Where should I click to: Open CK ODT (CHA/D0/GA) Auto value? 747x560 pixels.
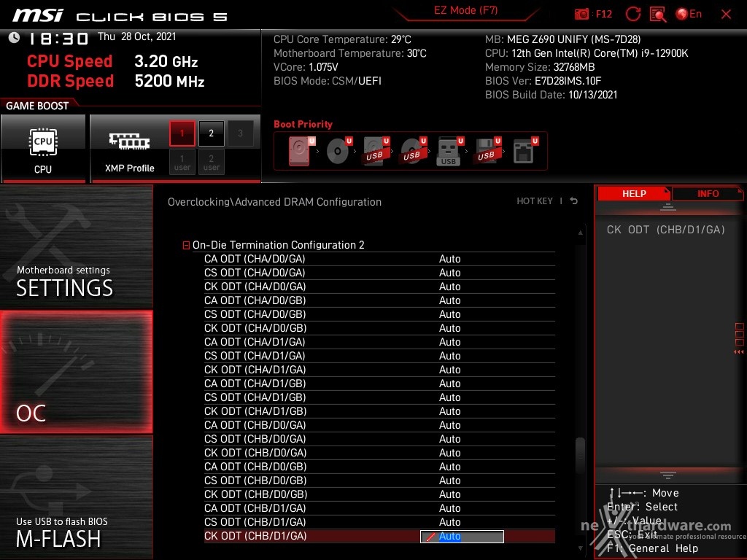tap(449, 287)
